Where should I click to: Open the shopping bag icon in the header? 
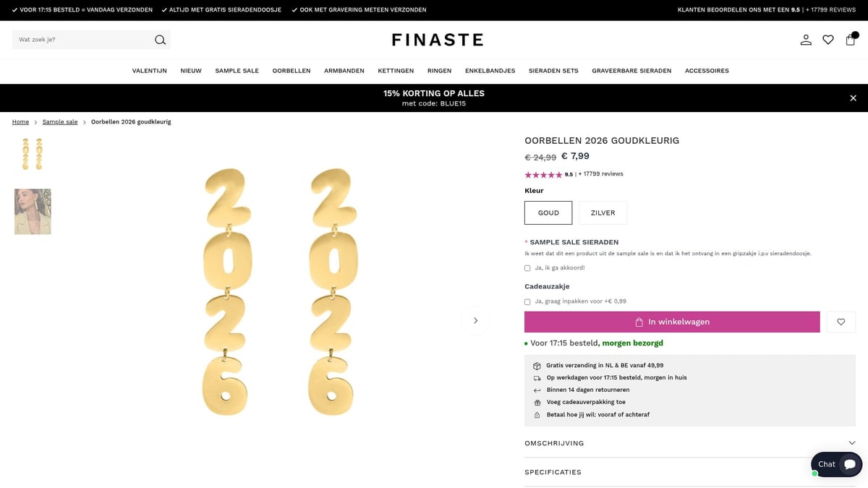[x=851, y=40]
